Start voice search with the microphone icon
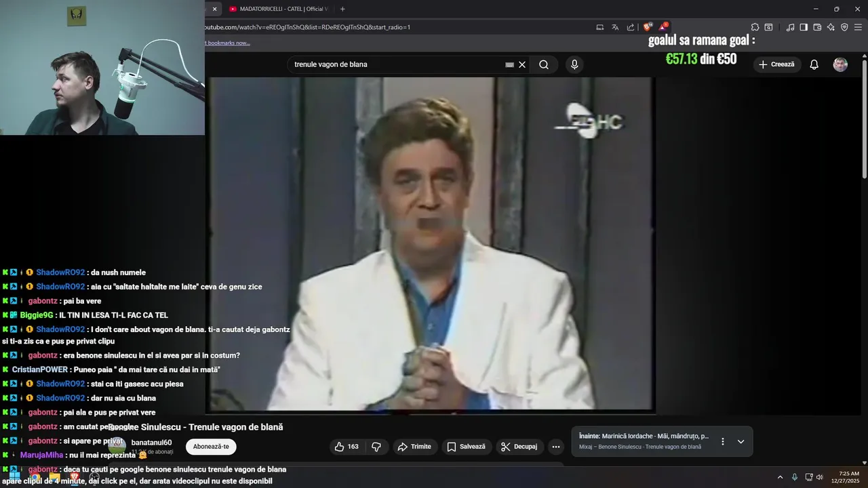Screen dimensions: 868x488 point(574,64)
